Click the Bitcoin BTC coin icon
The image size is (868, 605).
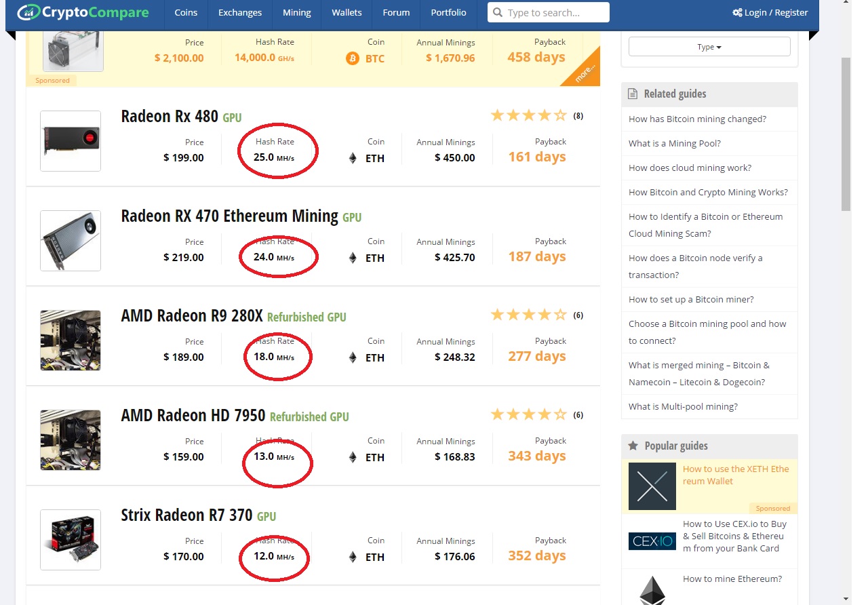click(x=352, y=58)
